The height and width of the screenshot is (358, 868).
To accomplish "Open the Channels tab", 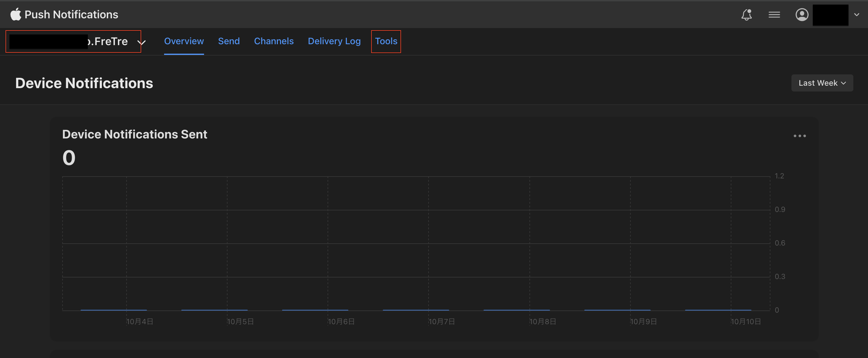I will (274, 41).
